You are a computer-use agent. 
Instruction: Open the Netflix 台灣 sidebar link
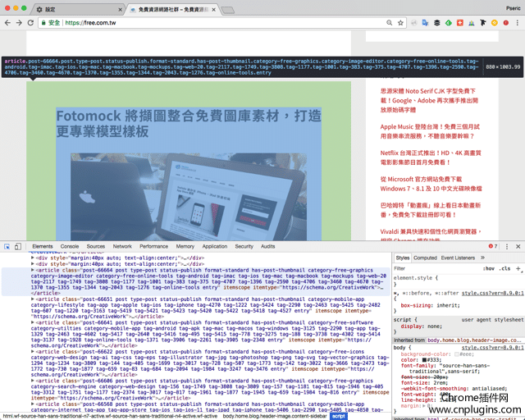pyautogui.click(x=431, y=157)
